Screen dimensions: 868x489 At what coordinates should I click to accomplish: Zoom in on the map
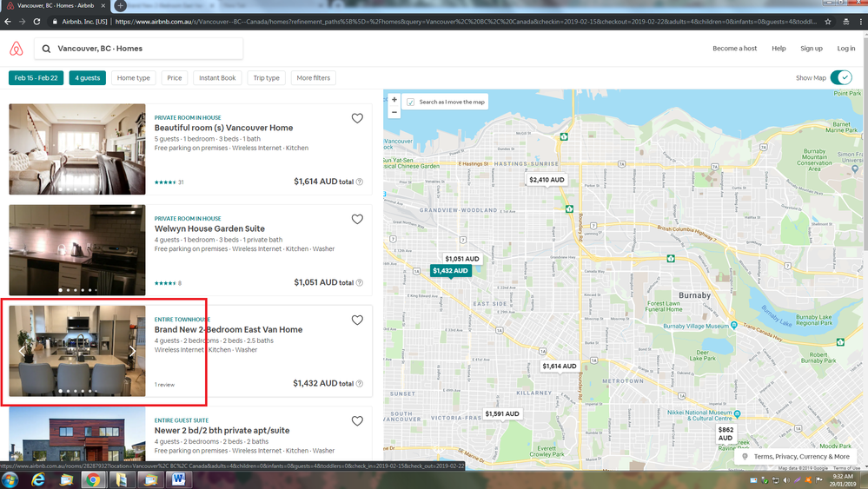[394, 100]
